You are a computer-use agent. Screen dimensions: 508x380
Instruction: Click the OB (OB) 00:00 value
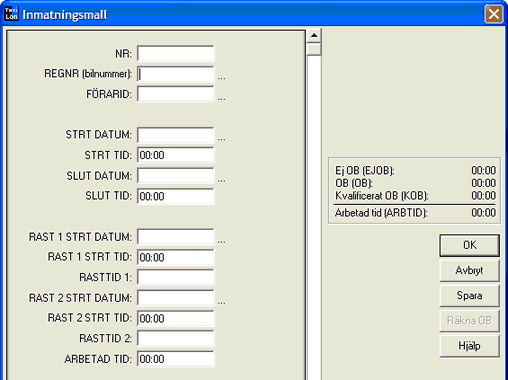click(x=483, y=183)
